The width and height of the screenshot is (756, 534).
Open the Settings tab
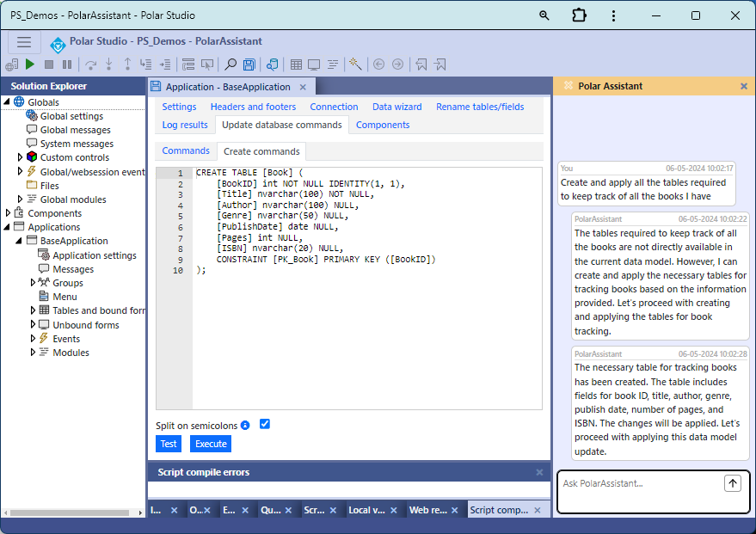[179, 107]
